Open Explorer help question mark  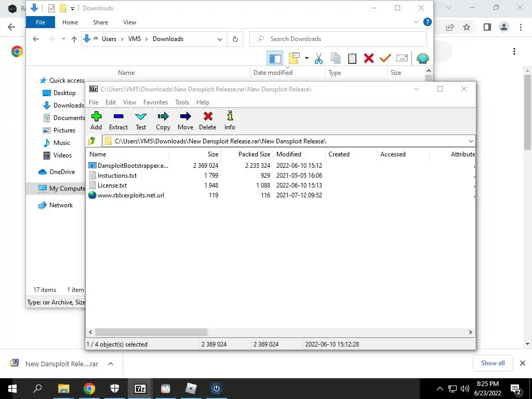point(428,22)
